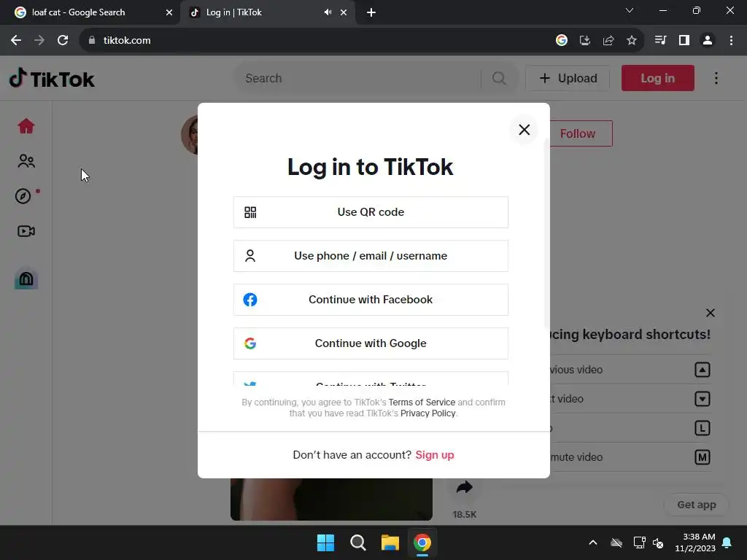Image resolution: width=747 pixels, height=560 pixels.
Task: Click the Get app button
Action: click(696, 505)
